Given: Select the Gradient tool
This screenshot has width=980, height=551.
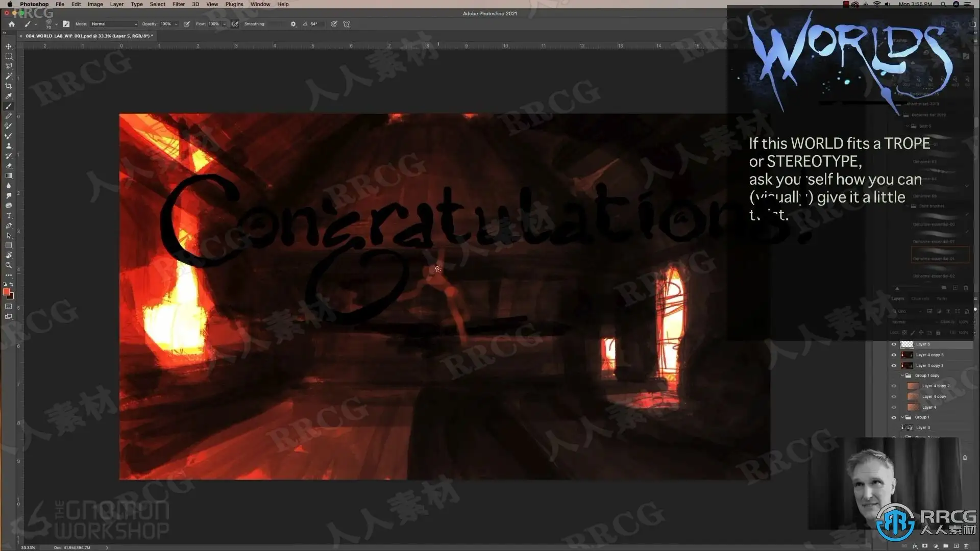Looking at the screenshot, I should (x=9, y=176).
